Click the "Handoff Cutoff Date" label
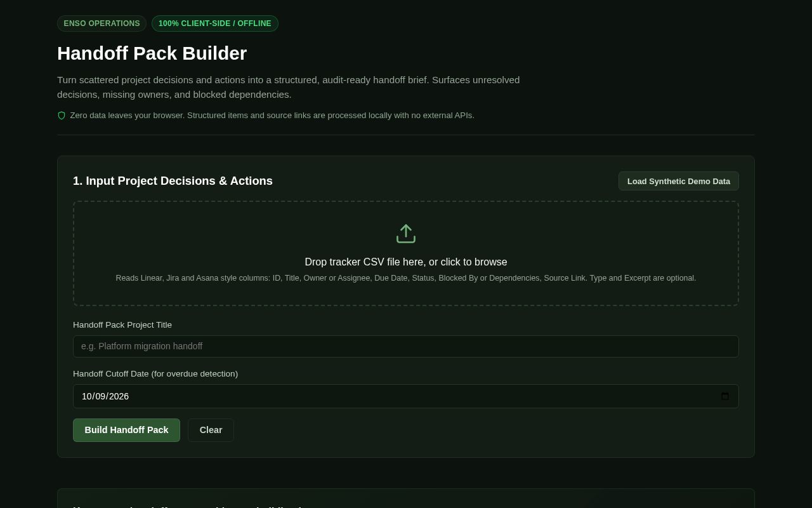 (x=155, y=374)
